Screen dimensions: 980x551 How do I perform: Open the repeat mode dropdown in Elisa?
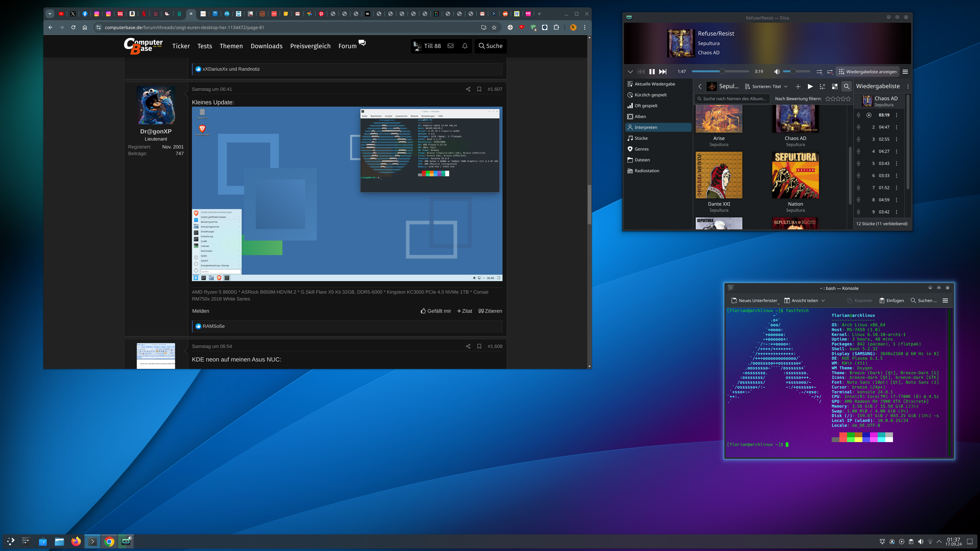(x=830, y=71)
